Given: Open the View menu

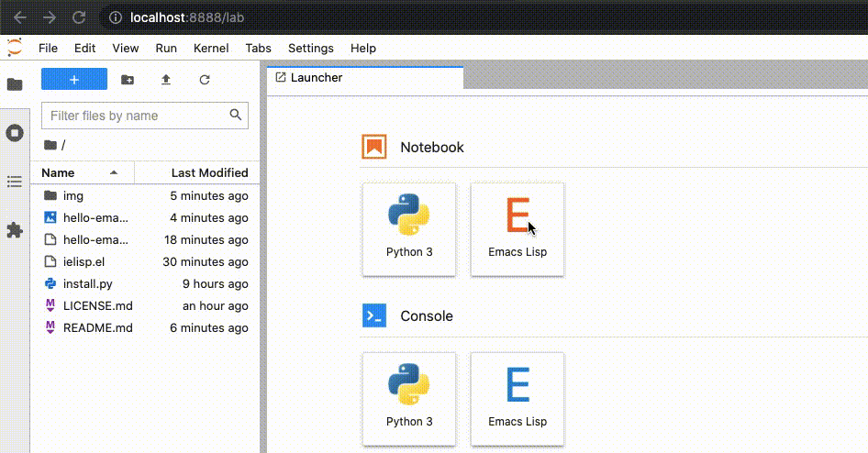Looking at the screenshot, I should (x=126, y=48).
